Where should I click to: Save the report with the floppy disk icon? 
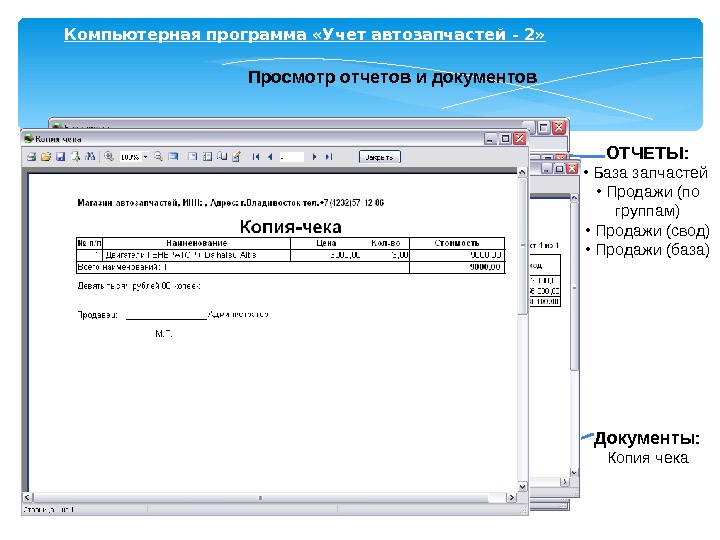[x=61, y=157]
